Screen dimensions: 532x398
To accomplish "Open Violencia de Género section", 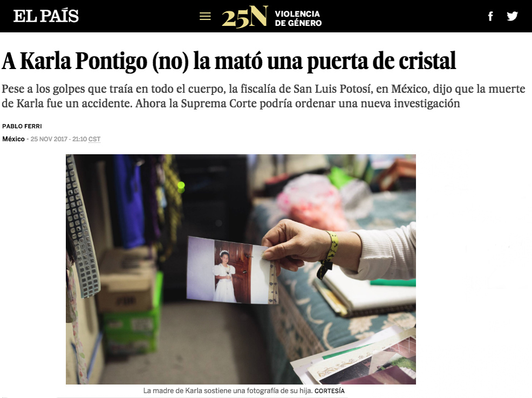I will click(298, 18).
